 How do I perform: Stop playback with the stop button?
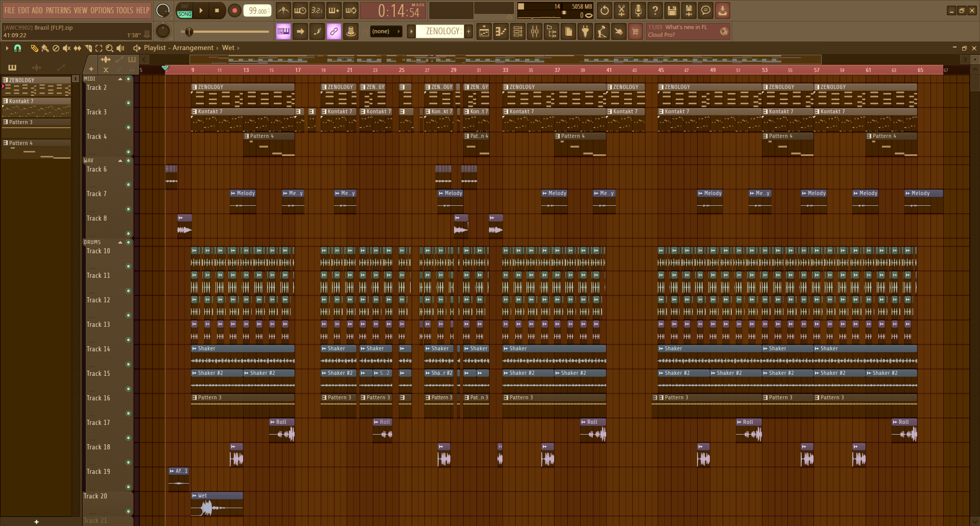(217, 10)
